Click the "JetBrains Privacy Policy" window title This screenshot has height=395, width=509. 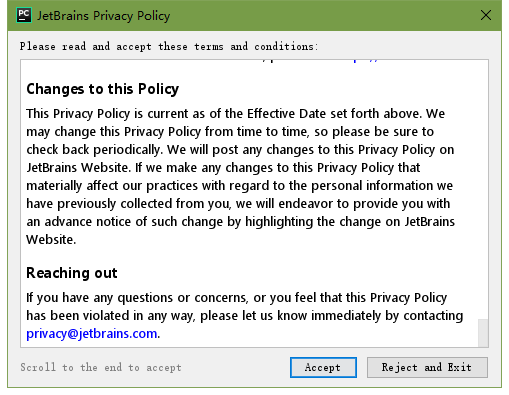point(103,16)
